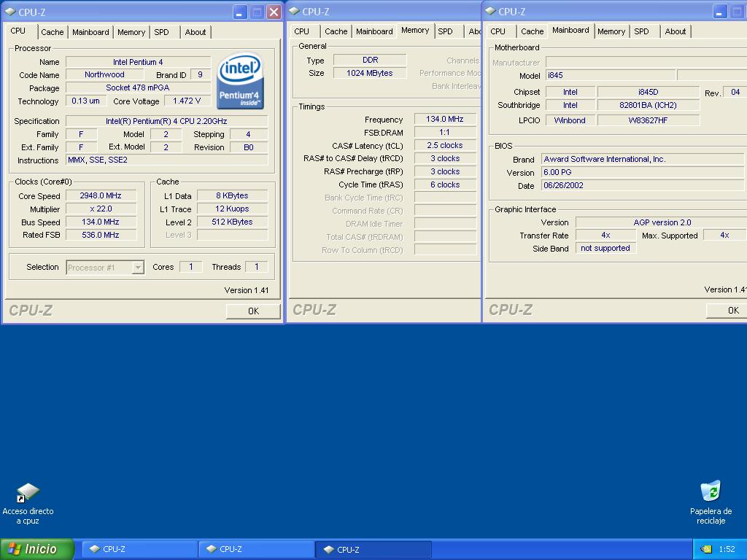This screenshot has width=747, height=560.
Task: Activate the second CPU-Z taskbar button
Action: (x=257, y=549)
